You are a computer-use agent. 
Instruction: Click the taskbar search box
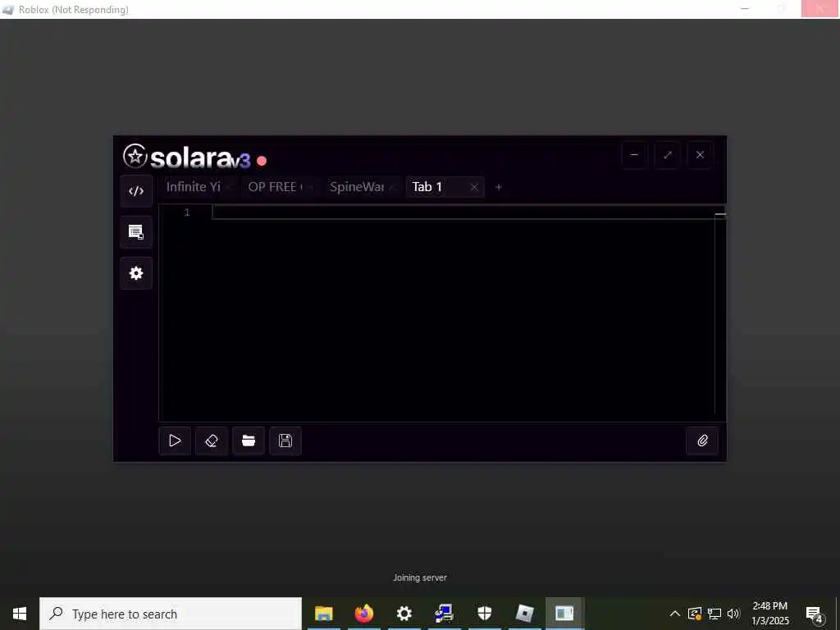171,614
